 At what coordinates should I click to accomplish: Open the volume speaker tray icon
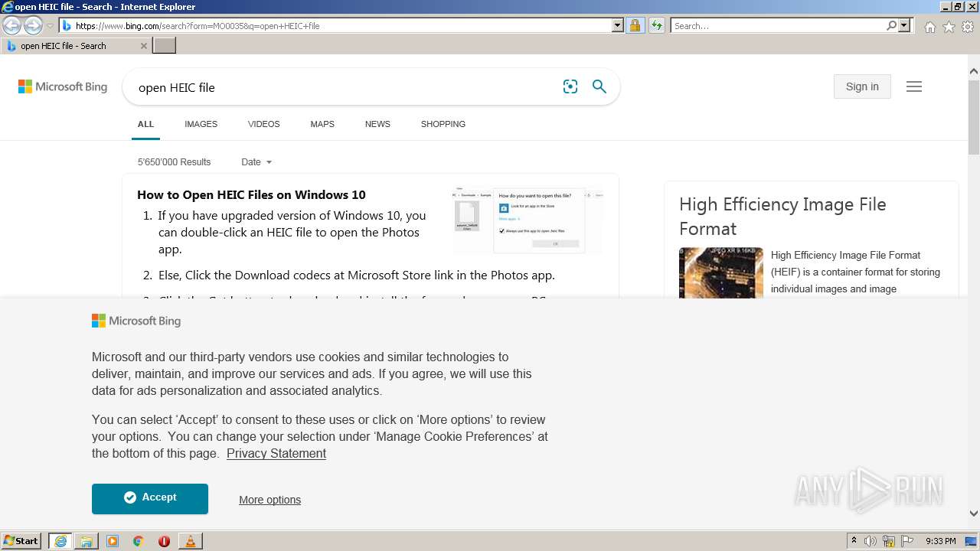click(871, 541)
